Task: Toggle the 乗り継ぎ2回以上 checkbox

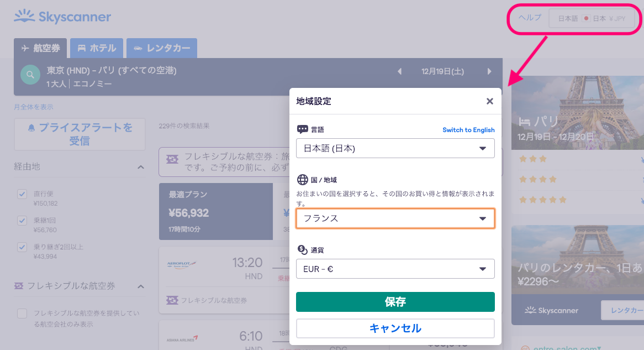Action: click(x=22, y=247)
